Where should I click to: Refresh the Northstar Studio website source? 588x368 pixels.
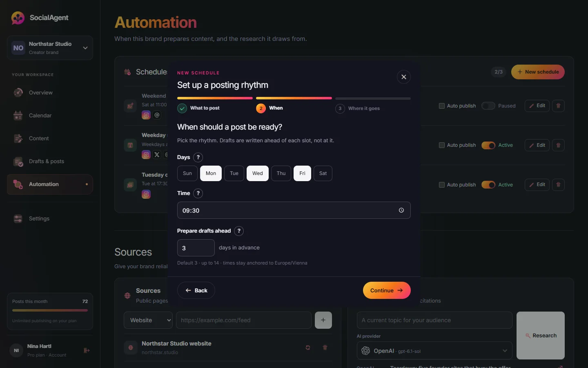(308, 348)
